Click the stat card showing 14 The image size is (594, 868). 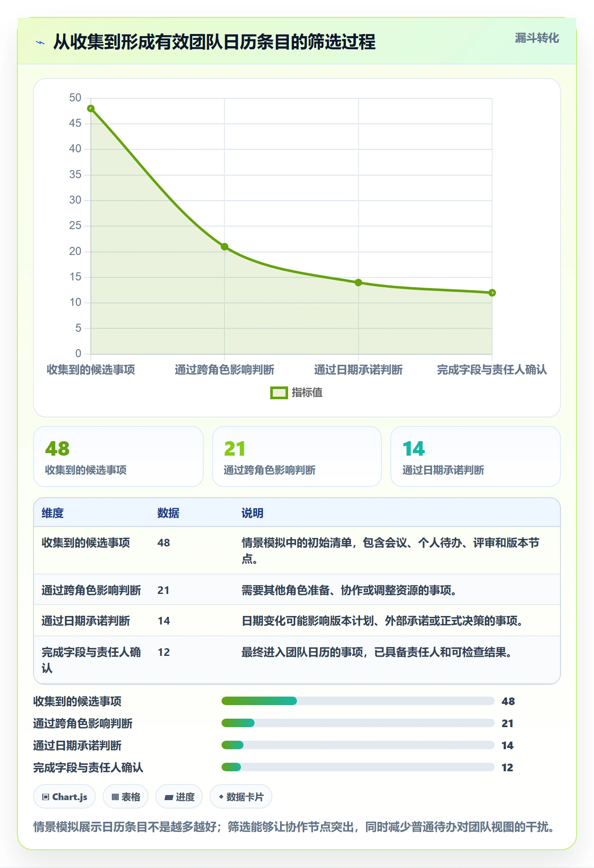pos(476,456)
